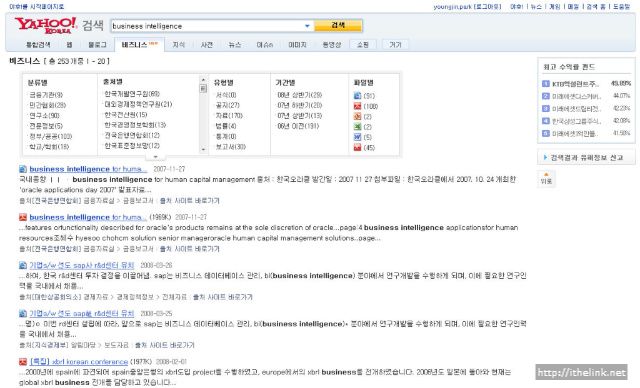
Task: Open the sap r&d센터 result dated 2008-03-26
Action: click(x=82, y=265)
